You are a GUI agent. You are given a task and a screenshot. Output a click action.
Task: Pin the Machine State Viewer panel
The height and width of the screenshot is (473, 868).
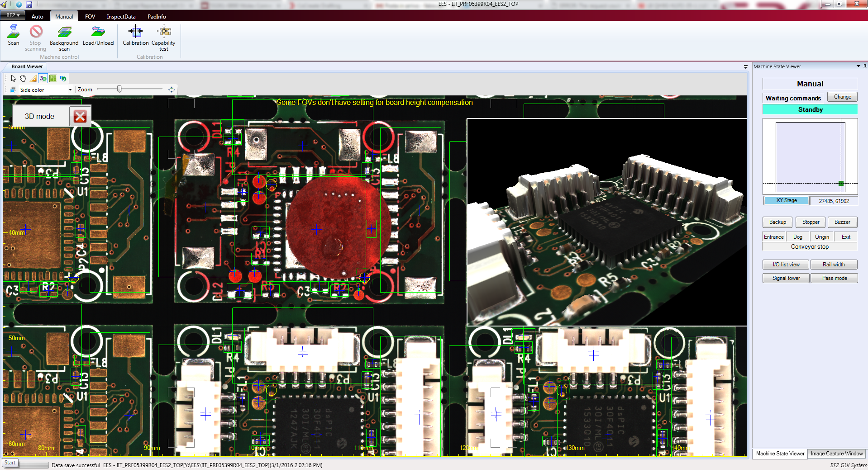pyautogui.click(x=865, y=66)
